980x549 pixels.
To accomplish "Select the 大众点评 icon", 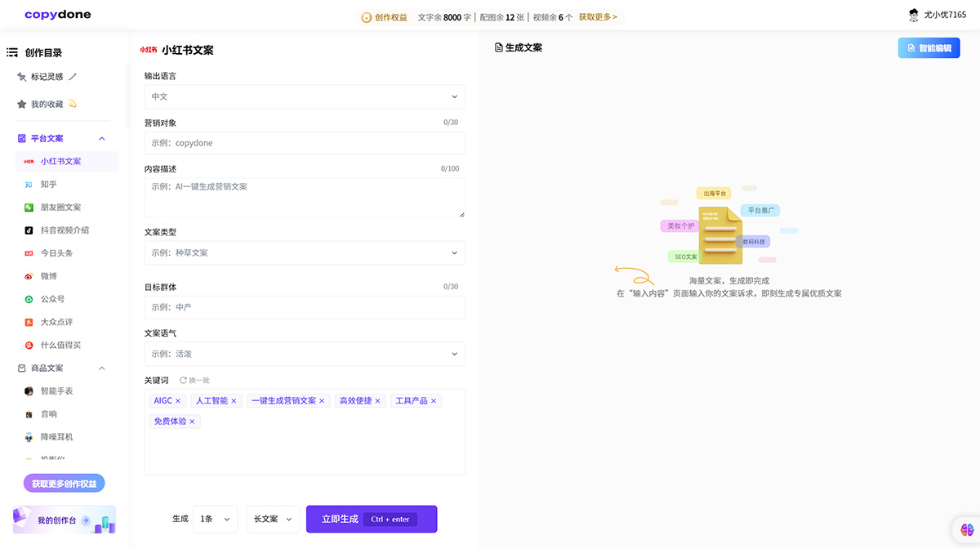I will coord(29,321).
